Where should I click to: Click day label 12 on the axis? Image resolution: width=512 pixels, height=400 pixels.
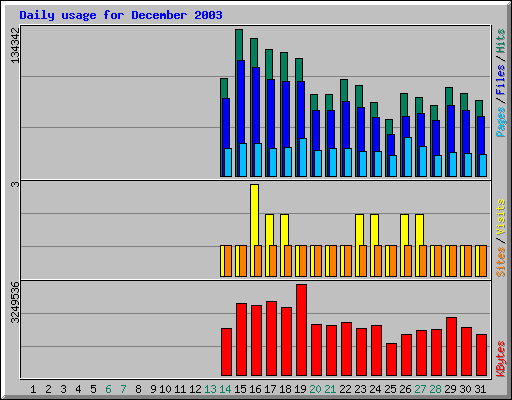[195, 389]
